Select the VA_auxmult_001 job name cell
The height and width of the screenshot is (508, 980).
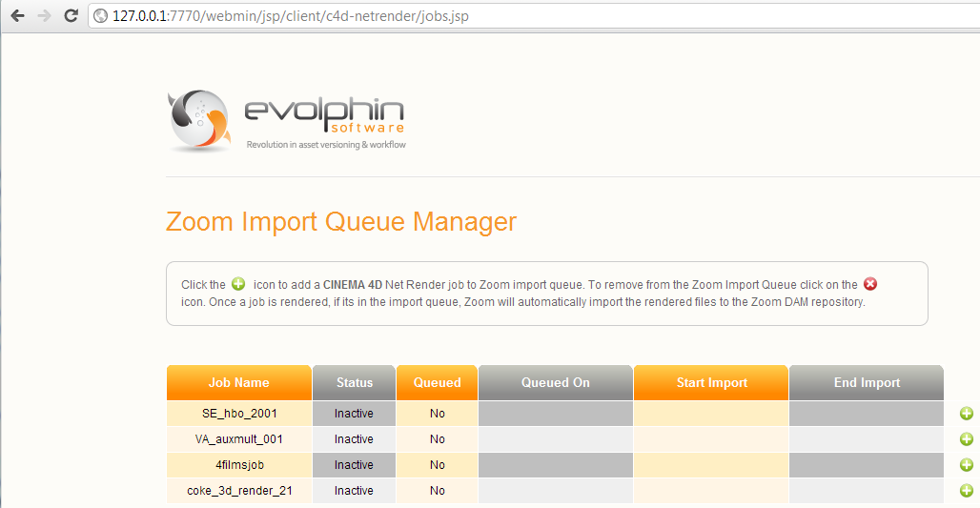[x=238, y=439]
